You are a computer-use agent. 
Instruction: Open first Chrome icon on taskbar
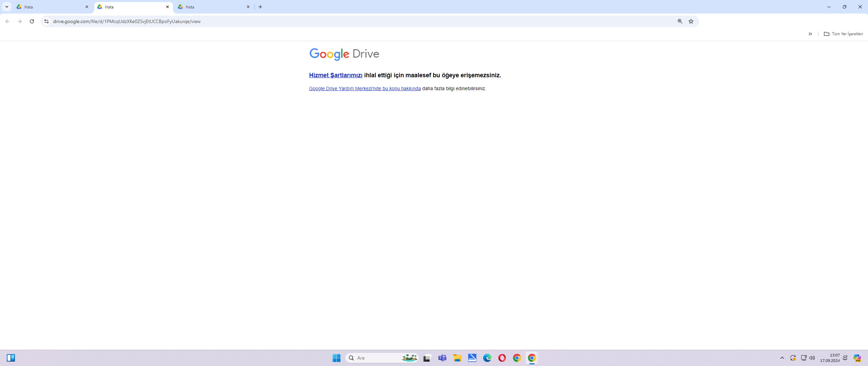pyautogui.click(x=517, y=358)
